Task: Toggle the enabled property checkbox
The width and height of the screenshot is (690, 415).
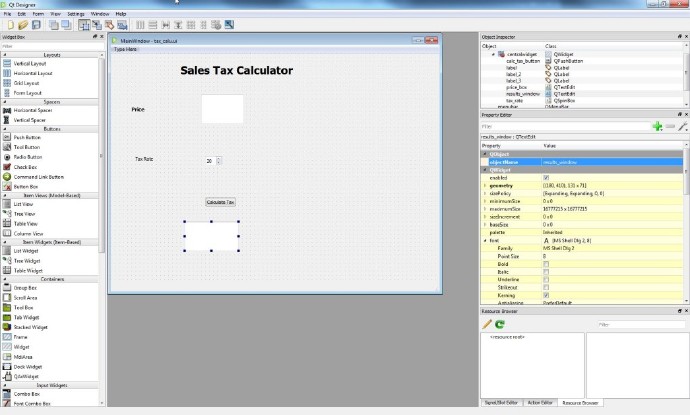Action: [x=546, y=178]
